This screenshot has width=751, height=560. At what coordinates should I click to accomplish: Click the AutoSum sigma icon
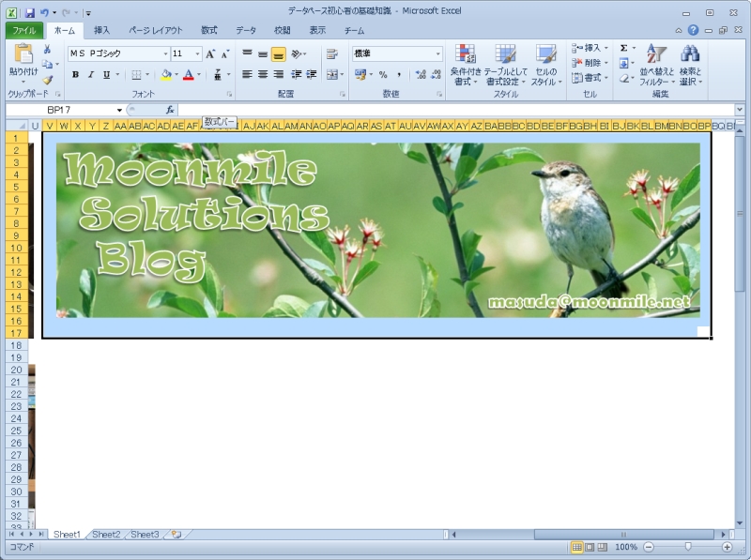click(624, 48)
